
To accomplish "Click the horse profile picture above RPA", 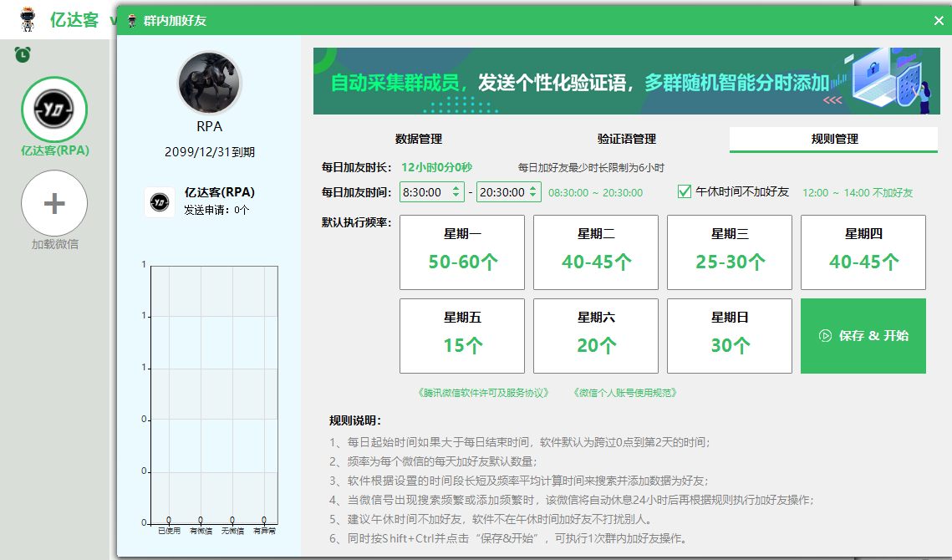I will (210, 83).
